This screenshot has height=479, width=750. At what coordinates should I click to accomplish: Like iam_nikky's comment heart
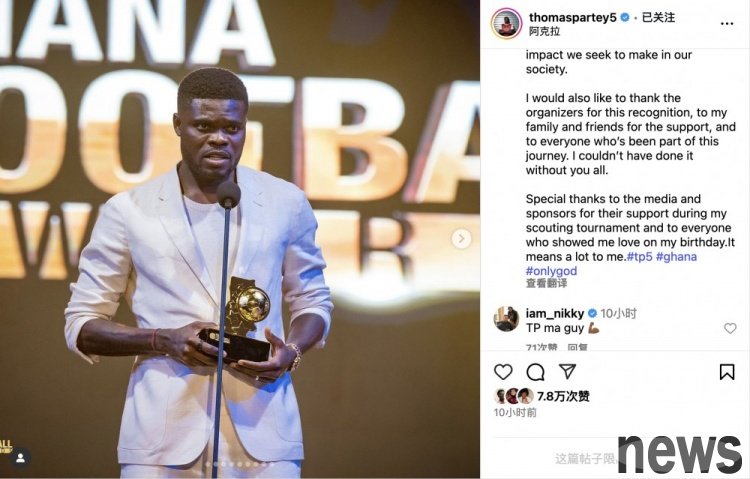[x=730, y=328]
